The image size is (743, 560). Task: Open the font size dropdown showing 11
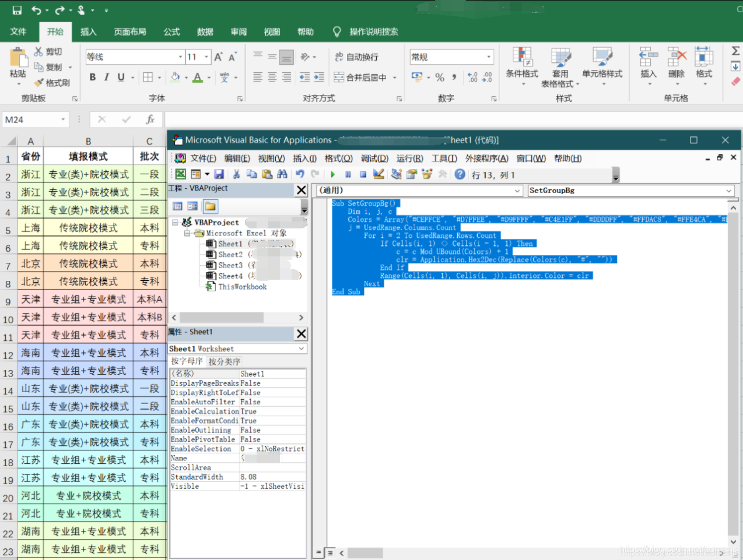click(x=206, y=57)
